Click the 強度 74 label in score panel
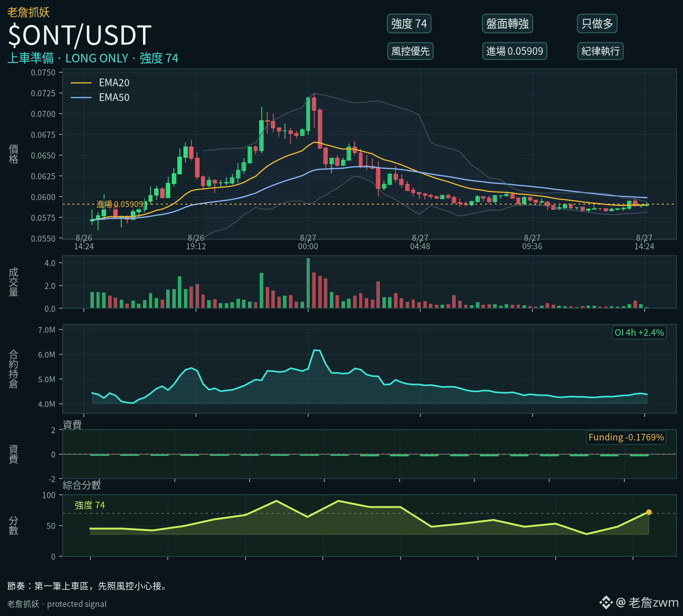The width and height of the screenshot is (683, 616). [x=90, y=505]
